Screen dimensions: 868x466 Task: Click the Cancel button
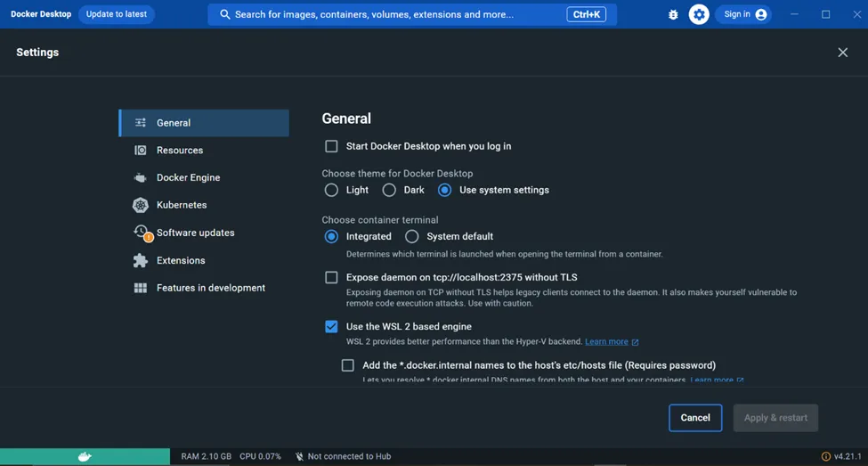[695, 418]
